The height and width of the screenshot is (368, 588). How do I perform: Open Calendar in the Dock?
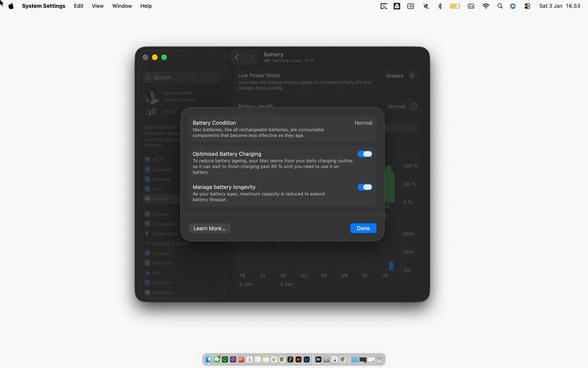249,359
